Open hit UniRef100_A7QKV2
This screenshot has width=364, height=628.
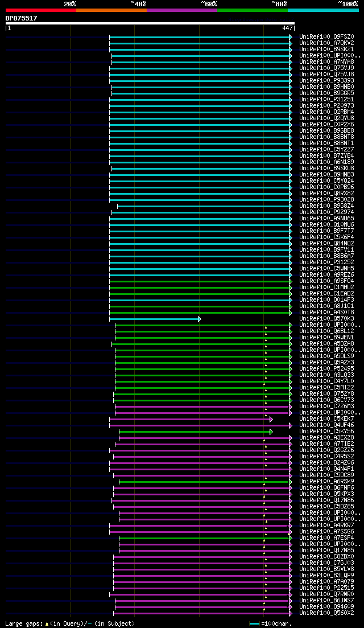pos(326,43)
